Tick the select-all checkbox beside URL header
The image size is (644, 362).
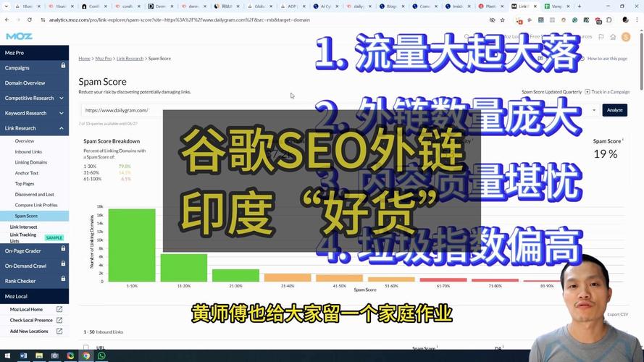(x=85, y=348)
